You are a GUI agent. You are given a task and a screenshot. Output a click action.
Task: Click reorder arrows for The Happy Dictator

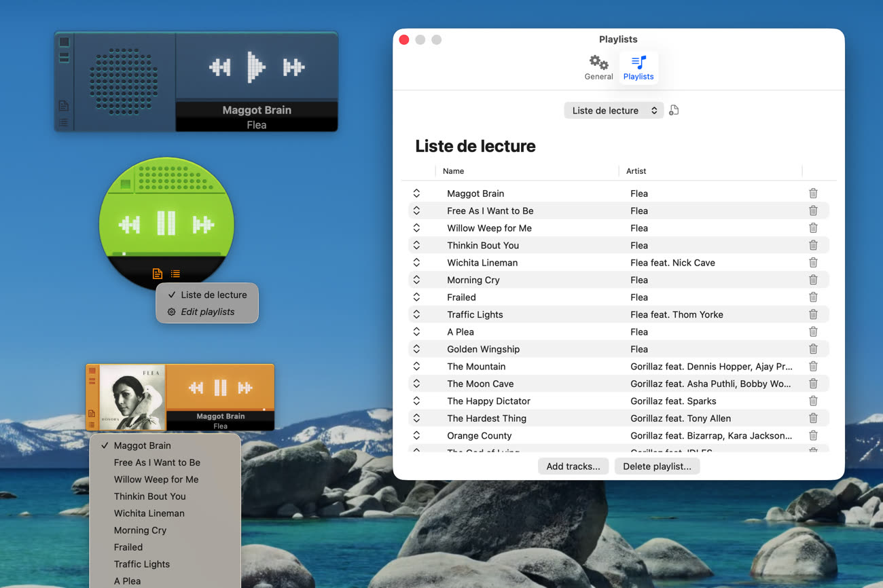(x=416, y=401)
